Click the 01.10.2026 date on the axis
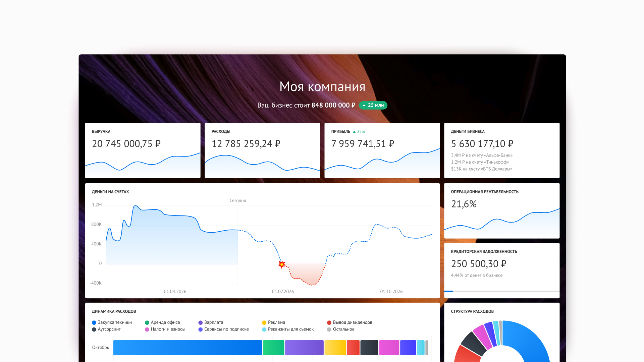Viewport: 644px width, 362px height. pos(391,292)
